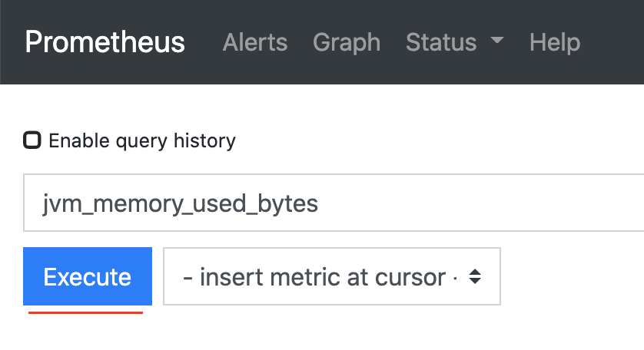Click the word Status in navbar
Viewport: 644px width, 350px height.
(x=441, y=42)
